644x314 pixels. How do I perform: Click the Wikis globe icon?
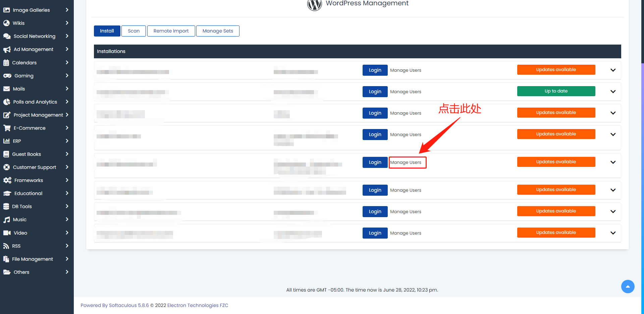(6, 23)
